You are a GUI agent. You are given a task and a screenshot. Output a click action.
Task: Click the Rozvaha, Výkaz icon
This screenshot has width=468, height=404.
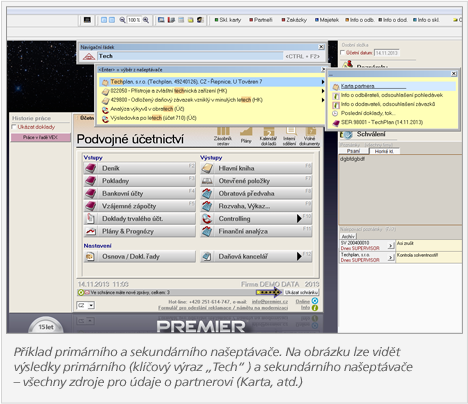207,206
